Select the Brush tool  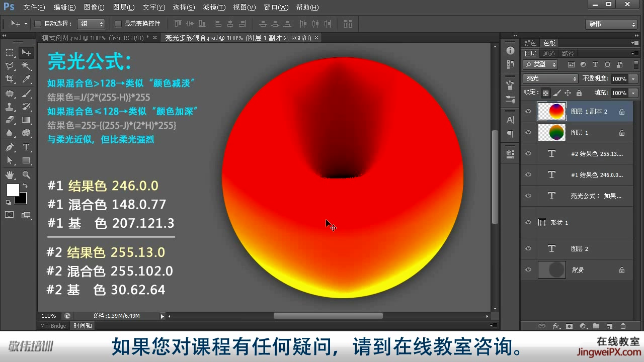pos(25,95)
